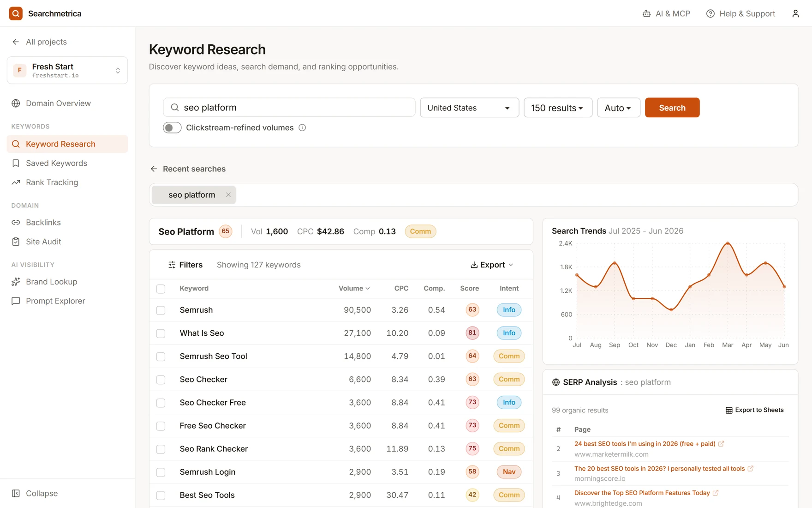Click the info icon beside Clickstream-refined volumes
Image resolution: width=812 pixels, height=508 pixels.
point(302,128)
